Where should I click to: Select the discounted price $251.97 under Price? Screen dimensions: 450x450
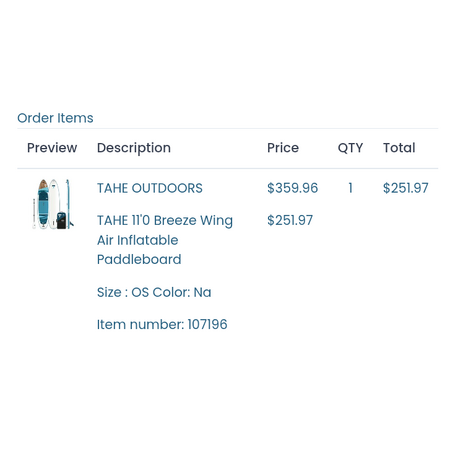pyautogui.click(x=290, y=220)
